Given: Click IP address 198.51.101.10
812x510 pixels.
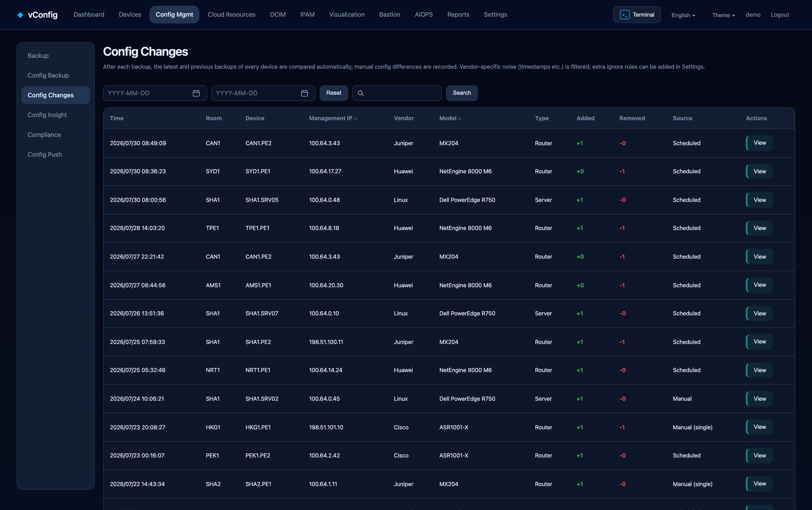Looking at the screenshot, I should (x=326, y=427).
